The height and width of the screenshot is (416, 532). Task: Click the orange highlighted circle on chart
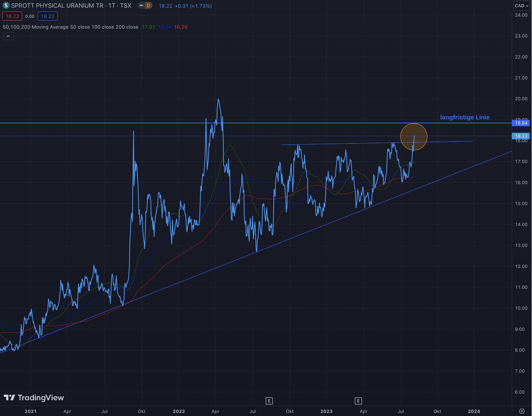pyautogui.click(x=414, y=137)
